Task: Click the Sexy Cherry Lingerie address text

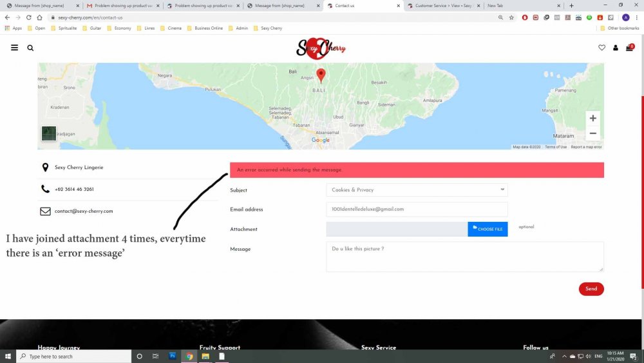Action: (79, 168)
